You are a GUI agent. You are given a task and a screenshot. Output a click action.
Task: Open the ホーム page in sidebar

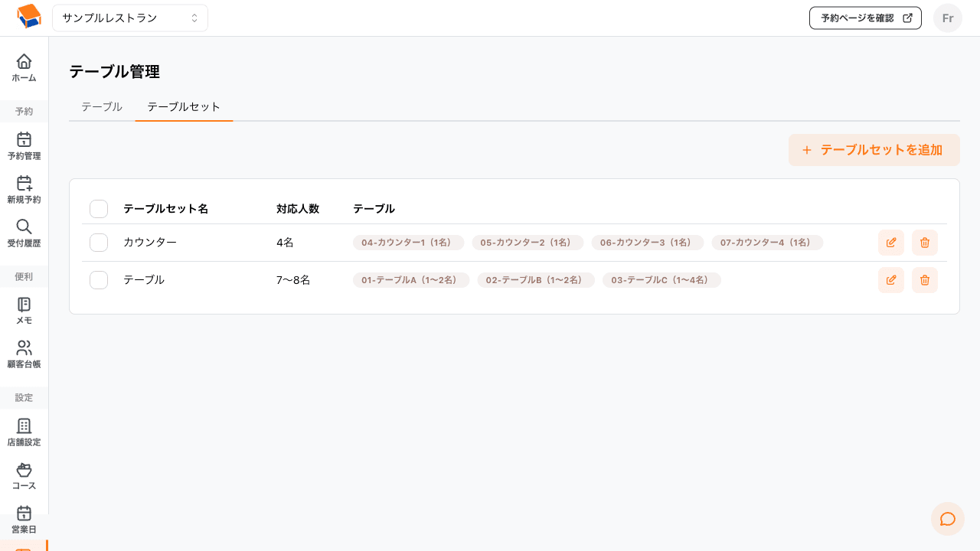click(24, 67)
